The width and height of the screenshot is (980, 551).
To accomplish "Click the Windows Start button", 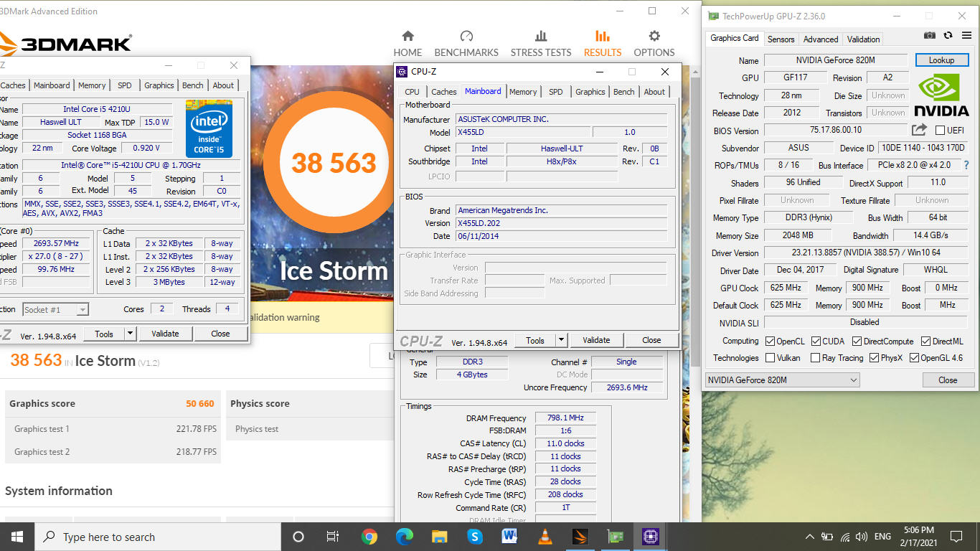I will pyautogui.click(x=17, y=537).
